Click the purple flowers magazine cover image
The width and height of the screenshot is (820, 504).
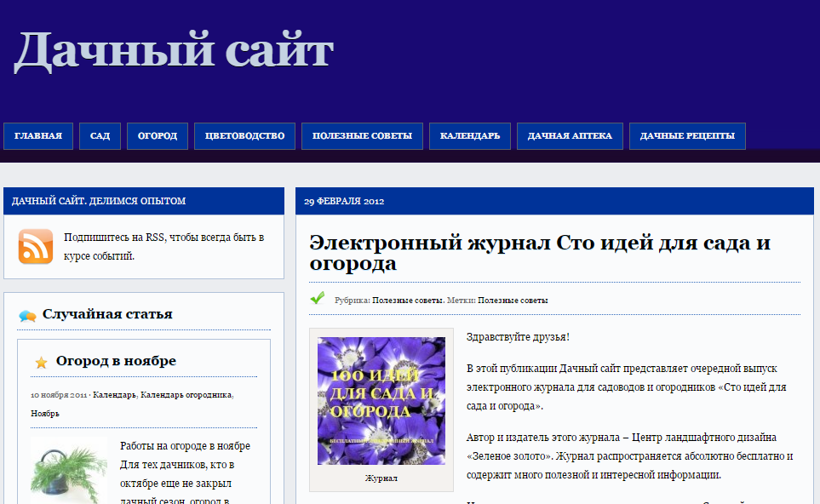381,401
